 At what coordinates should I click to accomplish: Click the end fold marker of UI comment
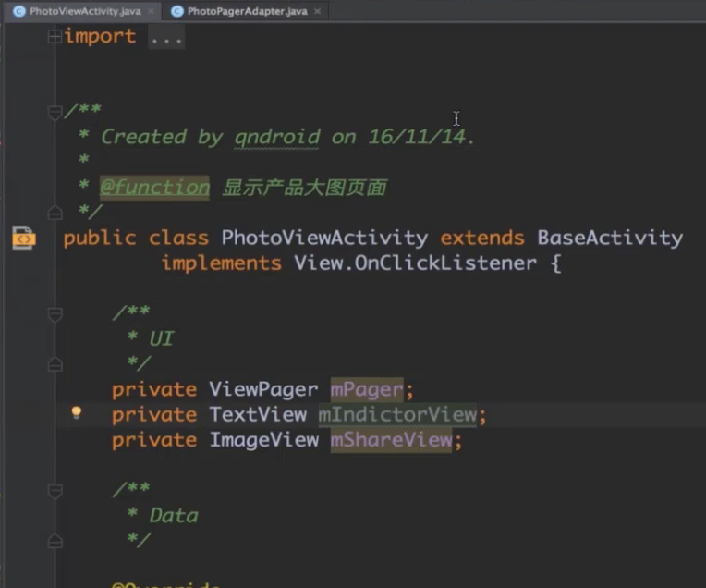coord(55,364)
